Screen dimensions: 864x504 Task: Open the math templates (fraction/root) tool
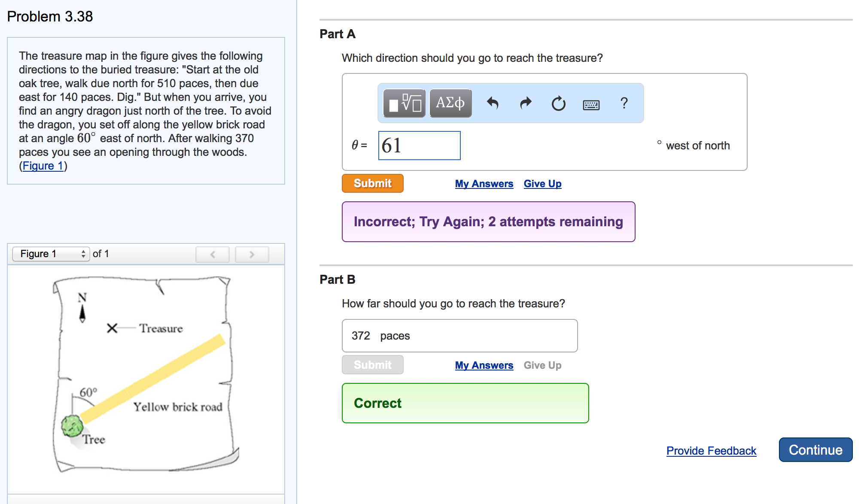click(404, 103)
